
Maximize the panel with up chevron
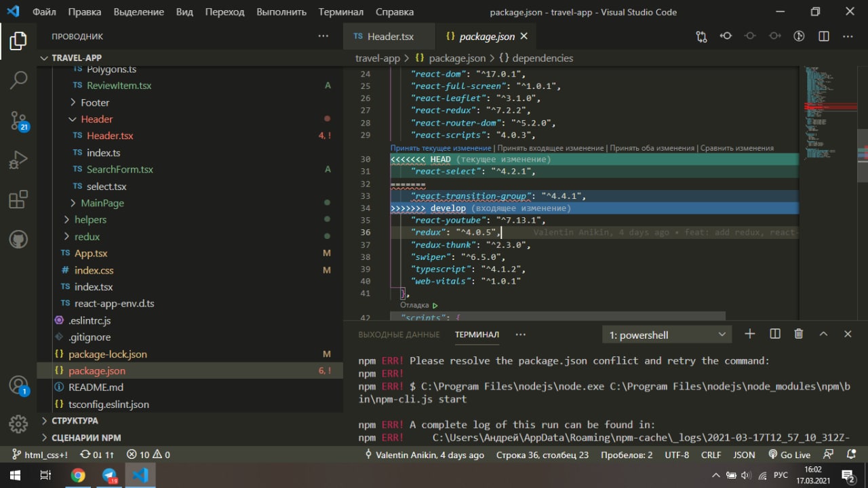[x=823, y=334]
